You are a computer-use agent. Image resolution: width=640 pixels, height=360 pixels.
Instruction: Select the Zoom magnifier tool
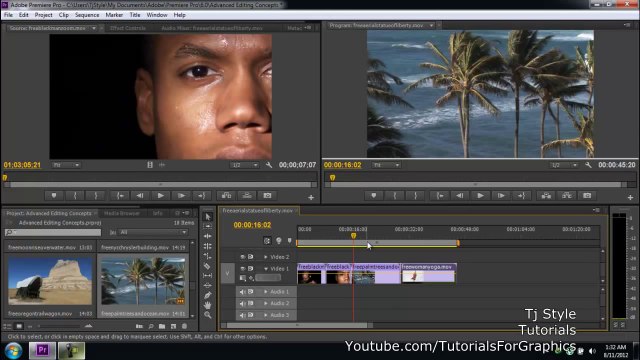pyautogui.click(x=208, y=315)
